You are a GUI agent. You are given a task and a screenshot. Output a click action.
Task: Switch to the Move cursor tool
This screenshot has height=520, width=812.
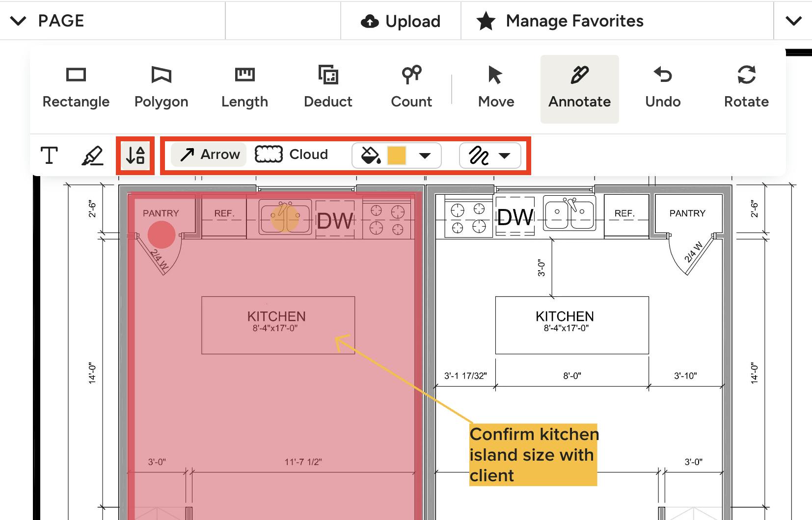pyautogui.click(x=496, y=88)
